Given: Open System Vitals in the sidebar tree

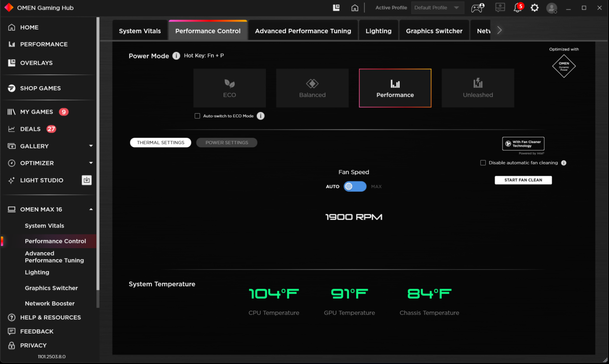Looking at the screenshot, I should tap(44, 226).
